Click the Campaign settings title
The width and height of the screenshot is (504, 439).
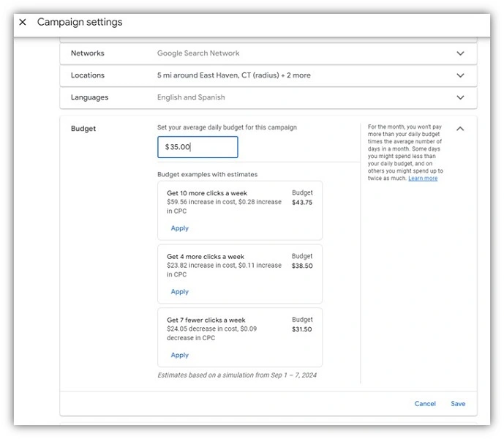point(80,22)
